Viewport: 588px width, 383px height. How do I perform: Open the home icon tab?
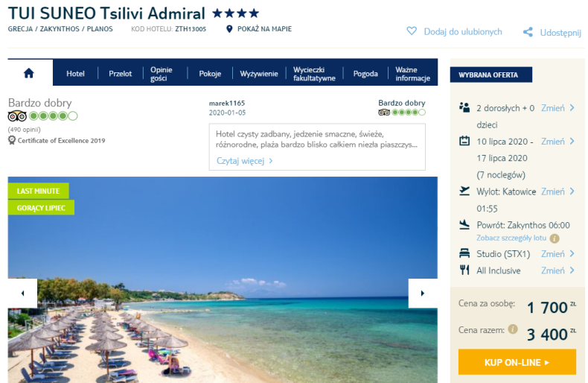tap(29, 73)
